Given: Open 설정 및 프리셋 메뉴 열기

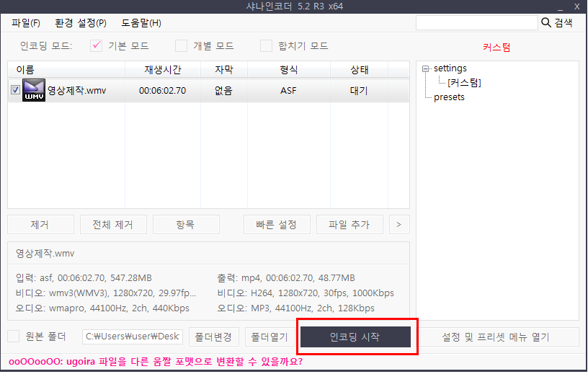Looking at the screenshot, I should pyautogui.click(x=497, y=337).
